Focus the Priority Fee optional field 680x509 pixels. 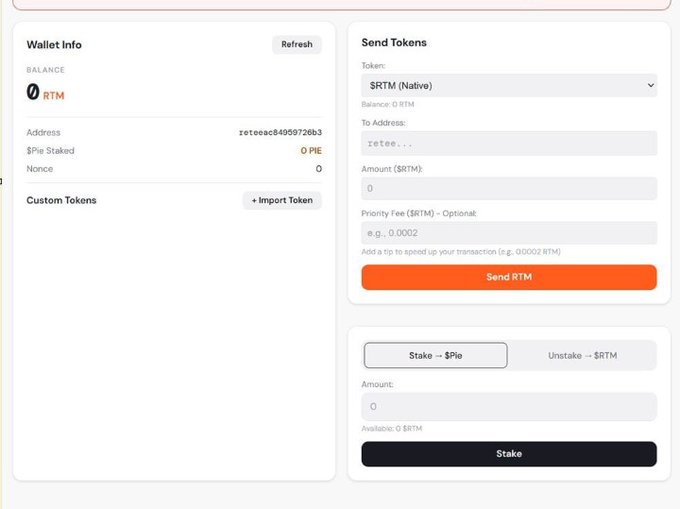[x=509, y=233]
